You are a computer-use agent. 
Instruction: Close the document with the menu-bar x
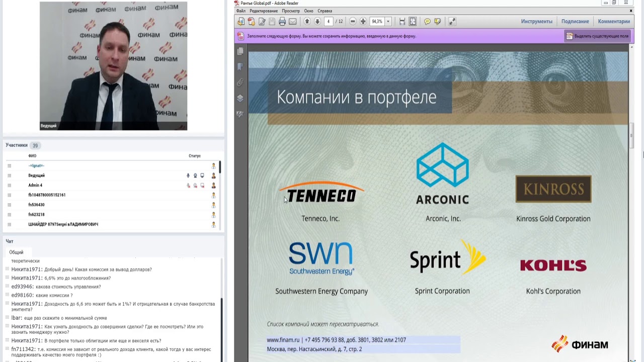pos(631,11)
